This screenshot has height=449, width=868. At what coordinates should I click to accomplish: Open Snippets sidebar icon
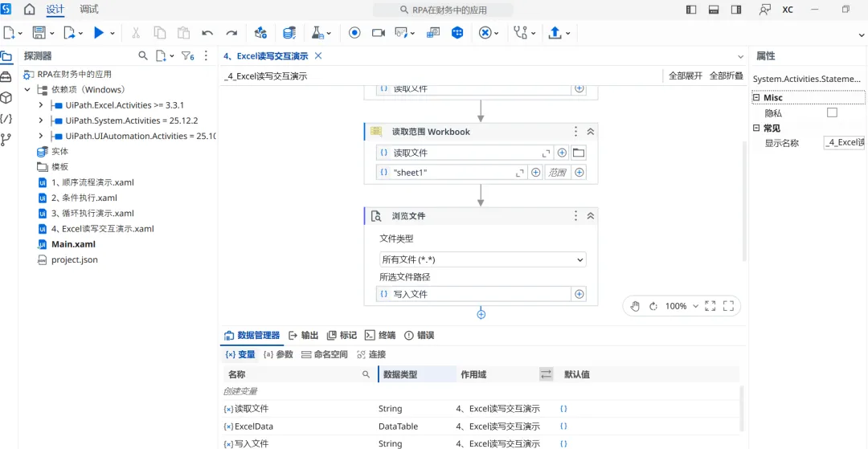point(6,118)
